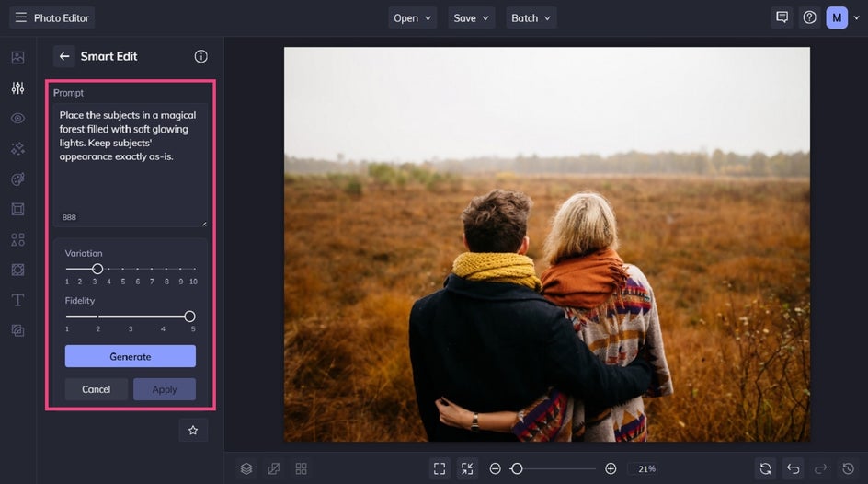Click into the Prompt text area
This screenshot has width=868, height=484.
tap(131, 165)
